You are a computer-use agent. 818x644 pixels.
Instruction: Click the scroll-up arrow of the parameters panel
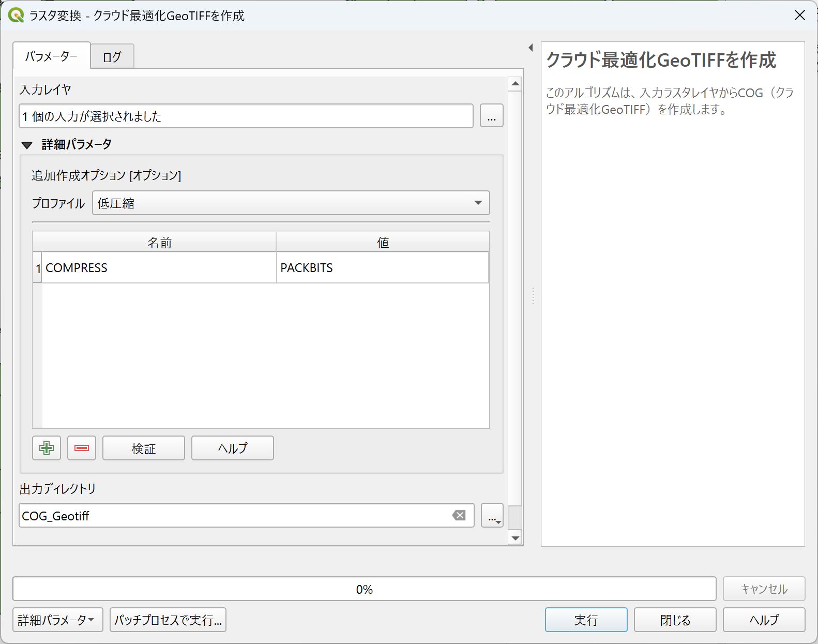515,84
